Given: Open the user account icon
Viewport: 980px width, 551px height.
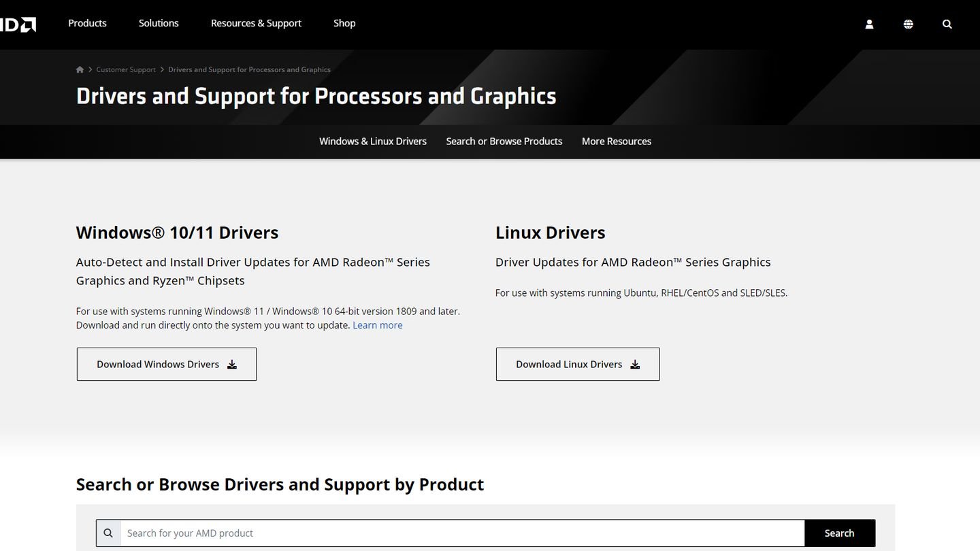Looking at the screenshot, I should point(869,24).
